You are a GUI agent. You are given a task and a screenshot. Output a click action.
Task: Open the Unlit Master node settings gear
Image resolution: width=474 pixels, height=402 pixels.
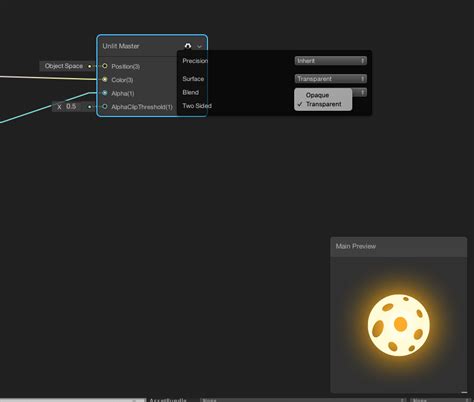pos(188,46)
